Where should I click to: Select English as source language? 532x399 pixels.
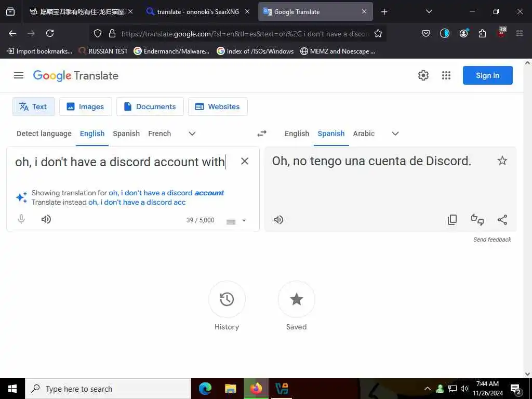(x=92, y=134)
